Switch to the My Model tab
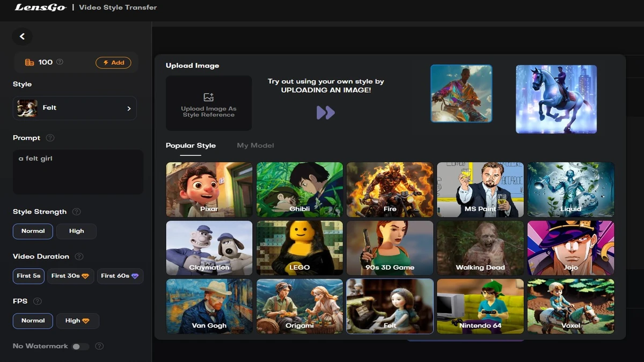Image resolution: width=644 pixels, height=362 pixels. point(255,145)
